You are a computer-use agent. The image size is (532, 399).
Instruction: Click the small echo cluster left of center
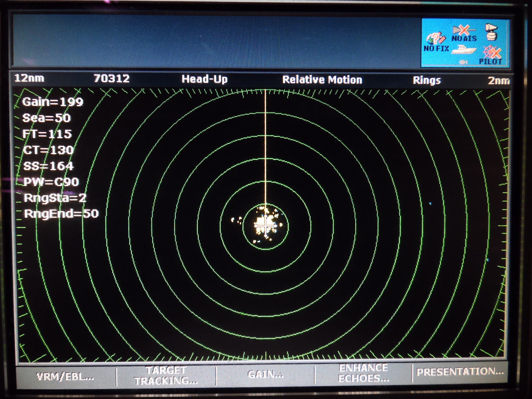[x=237, y=220]
